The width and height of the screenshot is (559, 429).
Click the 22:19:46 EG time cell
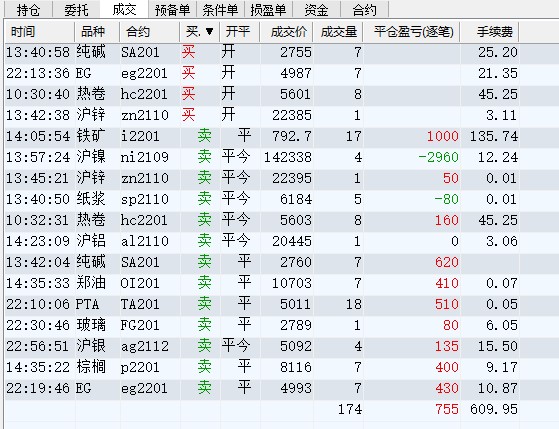click(38, 388)
